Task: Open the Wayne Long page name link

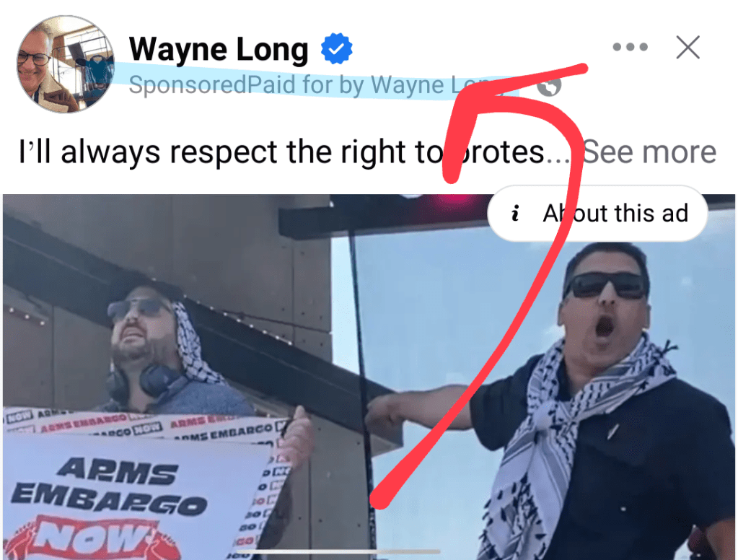Action: click(219, 49)
